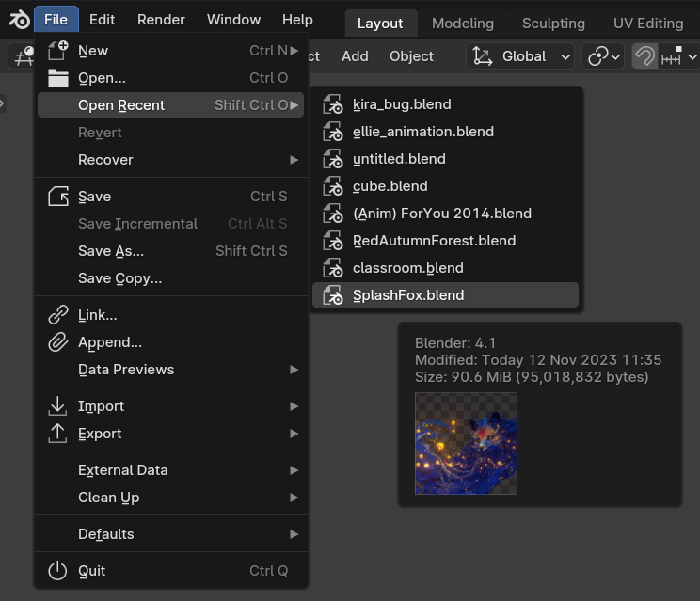700x601 pixels.
Task: Open the Add menu in viewport header
Action: [x=355, y=56]
